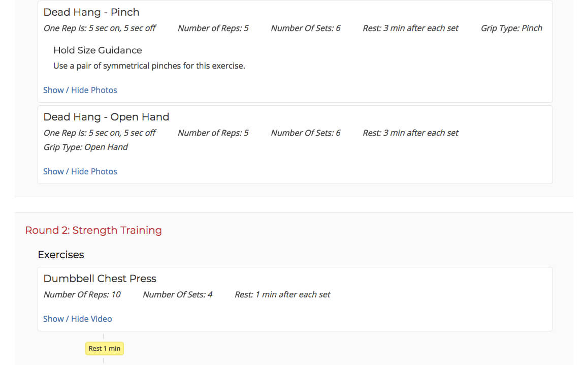
Task: Click the Hold Size Guidance heading
Action: tap(97, 50)
